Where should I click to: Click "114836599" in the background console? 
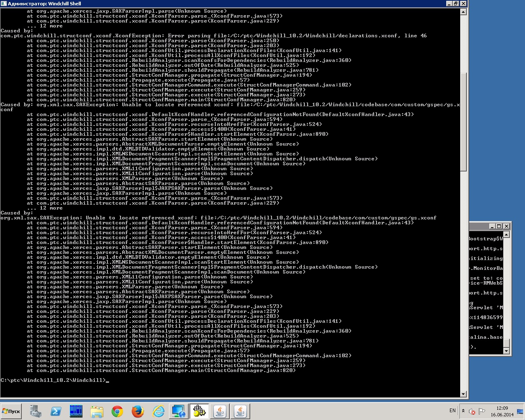click(x=488, y=317)
